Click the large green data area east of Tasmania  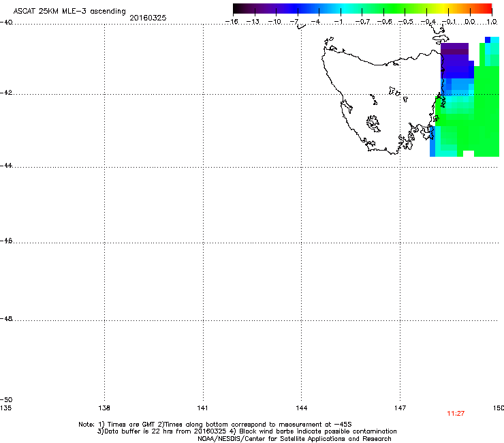click(486, 111)
